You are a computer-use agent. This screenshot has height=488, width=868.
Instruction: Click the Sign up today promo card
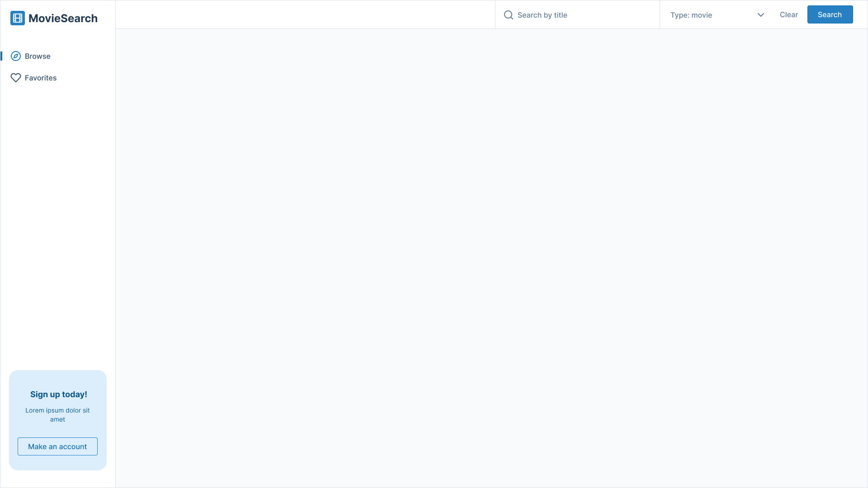(58, 420)
